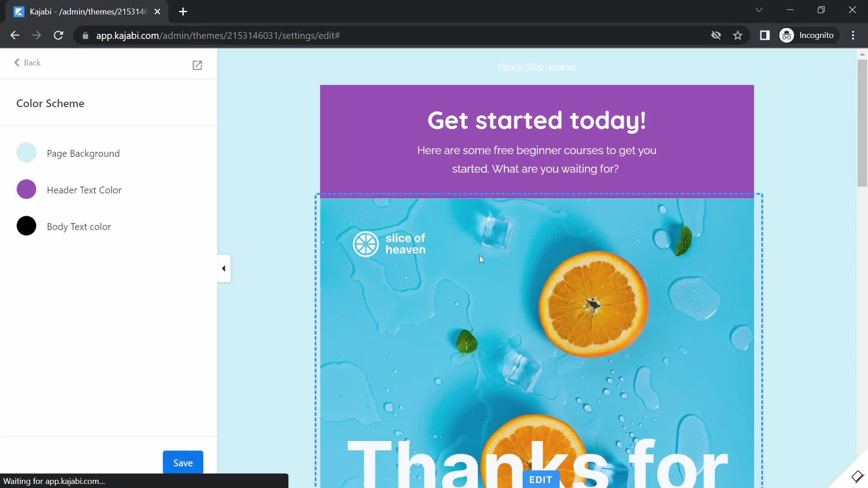Click Save button to apply changes
The image size is (868, 488).
tap(183, 462)
